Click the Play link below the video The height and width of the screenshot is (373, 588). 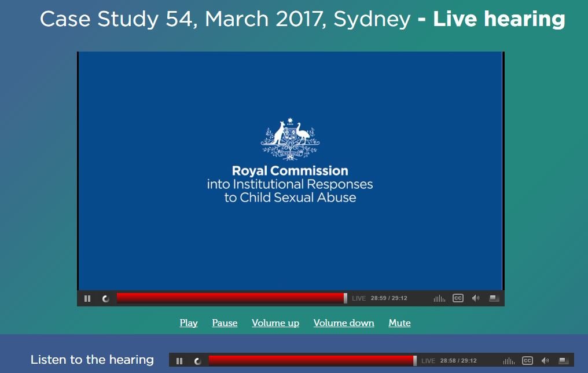[189, 323]
